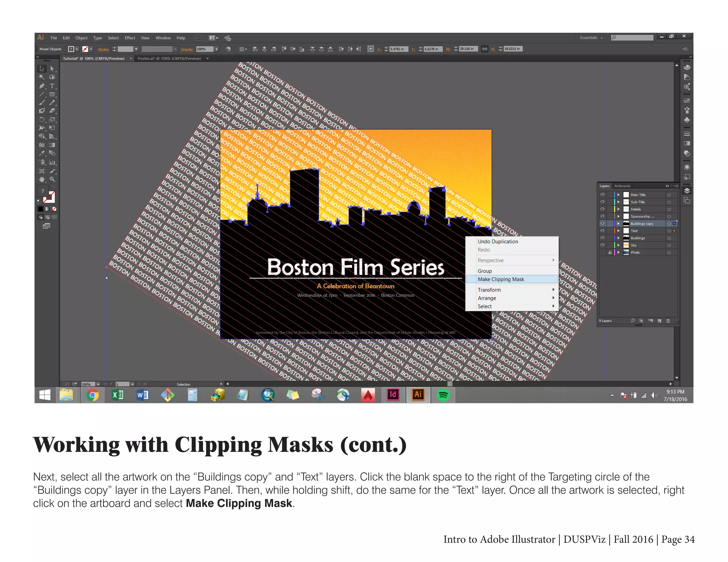
Task: Select the Type tool
Action: point(52,86)
